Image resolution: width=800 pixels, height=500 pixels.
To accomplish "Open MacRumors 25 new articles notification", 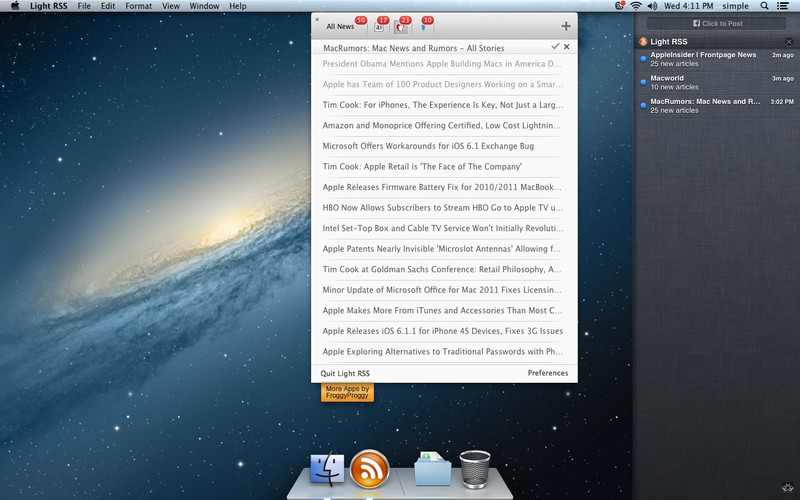I will (716, 106).
